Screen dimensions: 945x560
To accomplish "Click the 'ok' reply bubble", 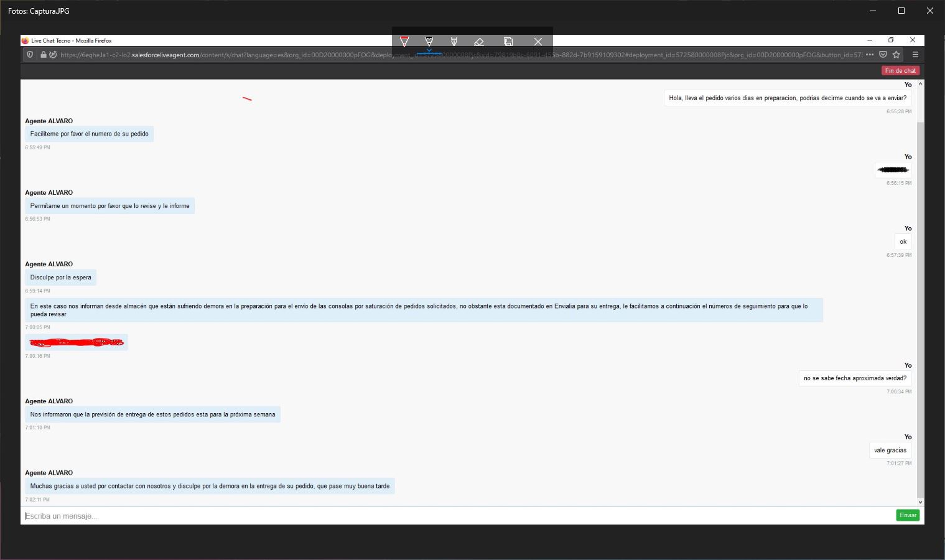I will pyautogui.click(x=903, y=242).
